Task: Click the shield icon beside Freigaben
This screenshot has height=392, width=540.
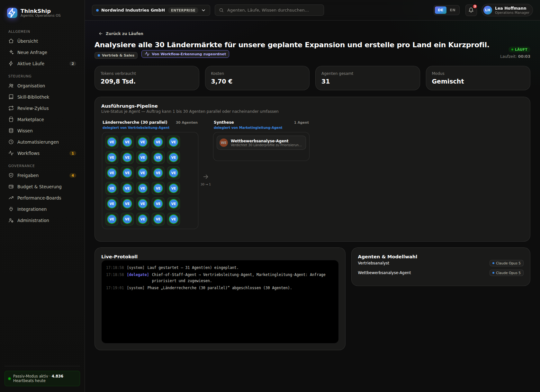Action: tap(11, 175)
